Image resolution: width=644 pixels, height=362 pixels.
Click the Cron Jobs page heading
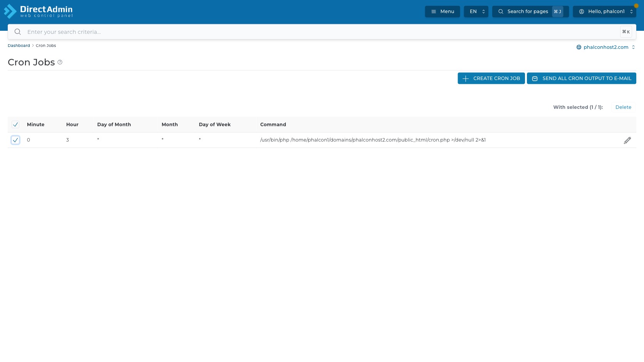point(31,62)
